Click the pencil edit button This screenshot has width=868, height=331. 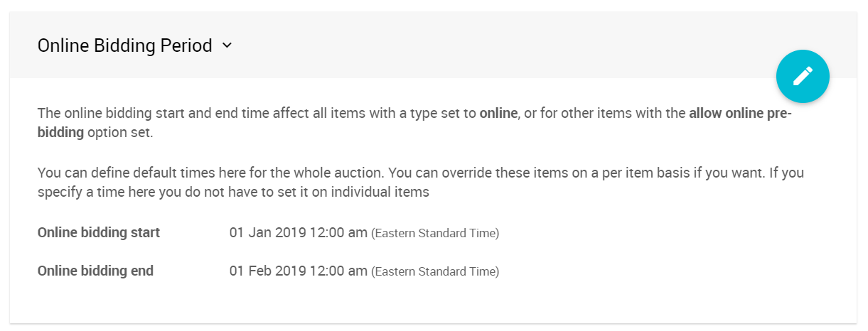(803, 76)
